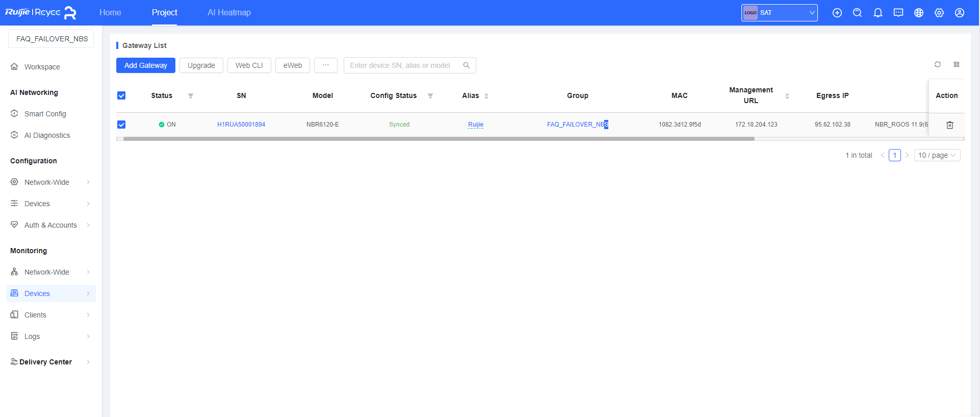This screenshot has width=980, height=417.
Task: Delete the gateway using the trash icon
Action: [950, 125]
